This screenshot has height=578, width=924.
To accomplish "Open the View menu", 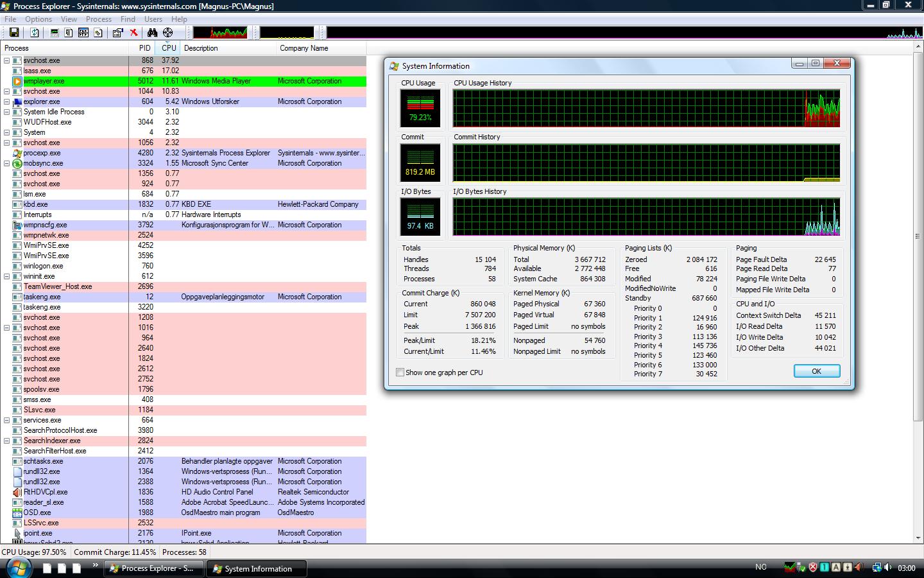I will [x=69, y=19].
